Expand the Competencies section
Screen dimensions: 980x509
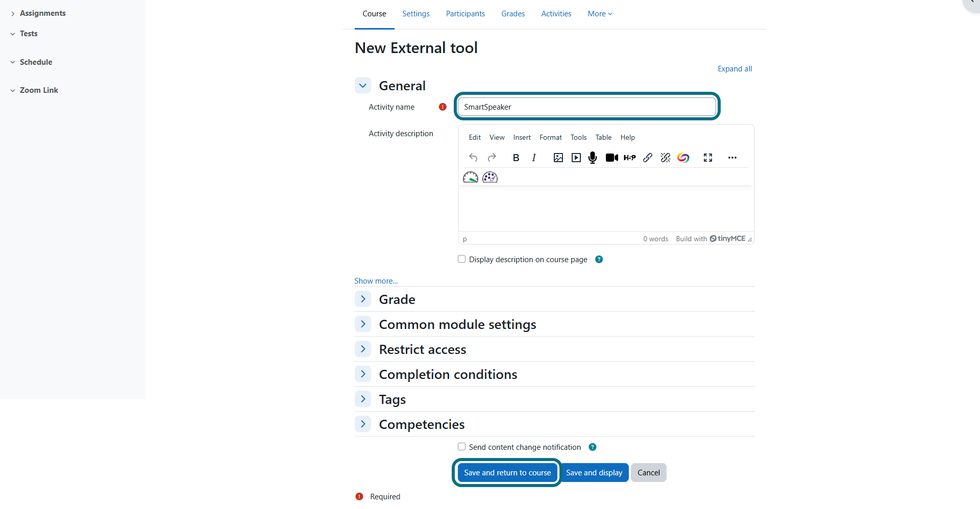pos(363,424)
